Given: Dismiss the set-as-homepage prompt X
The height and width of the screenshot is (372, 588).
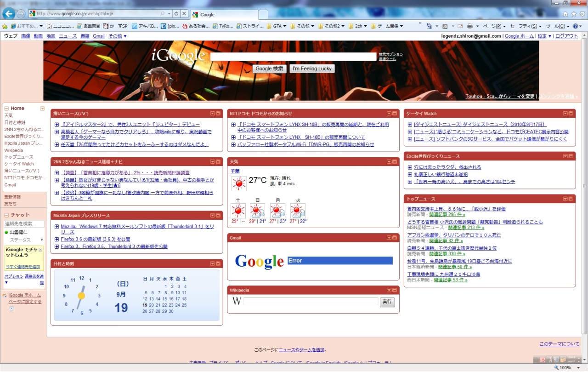Looking at the screenshot, I should click(11, 309).
